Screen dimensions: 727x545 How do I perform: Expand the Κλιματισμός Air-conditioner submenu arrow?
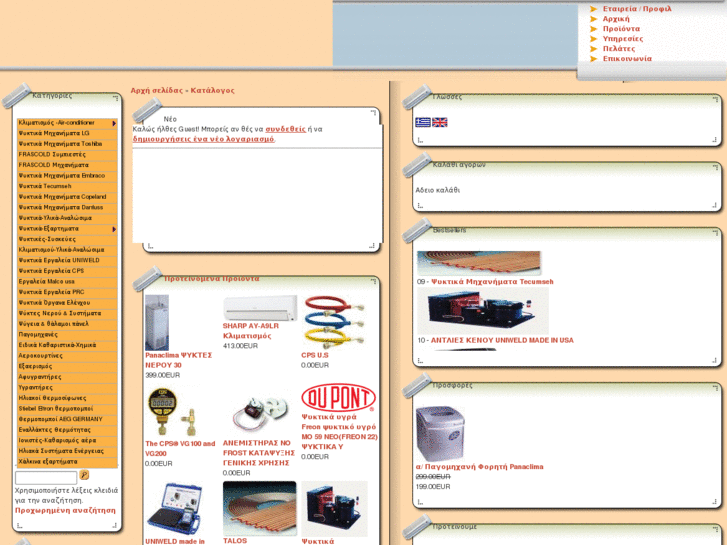pyautogui.click(x=114, y=123)
